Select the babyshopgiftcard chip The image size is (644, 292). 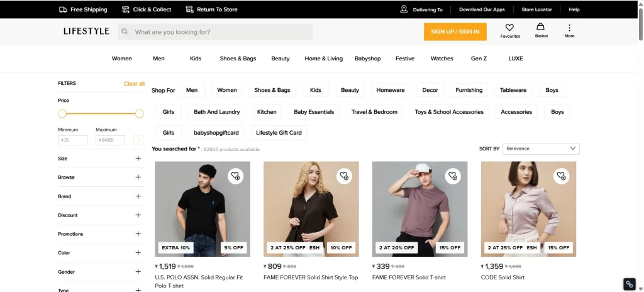coord(216,132)
